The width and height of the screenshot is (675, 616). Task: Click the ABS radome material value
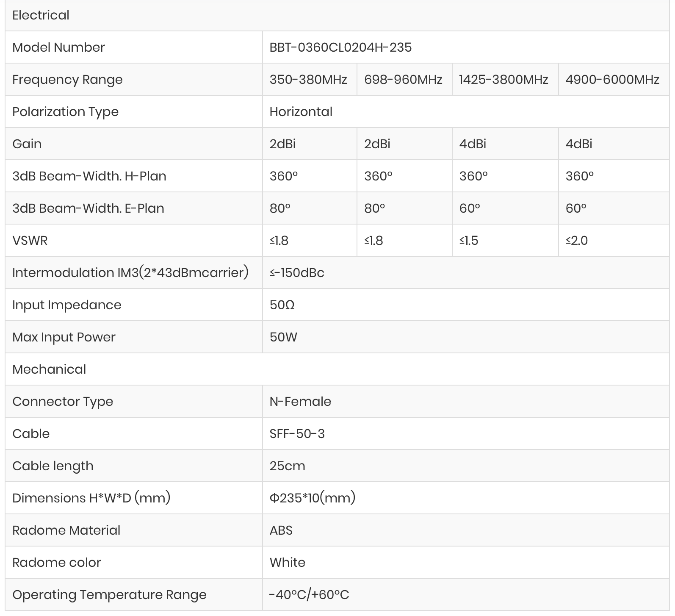[281, 530]
